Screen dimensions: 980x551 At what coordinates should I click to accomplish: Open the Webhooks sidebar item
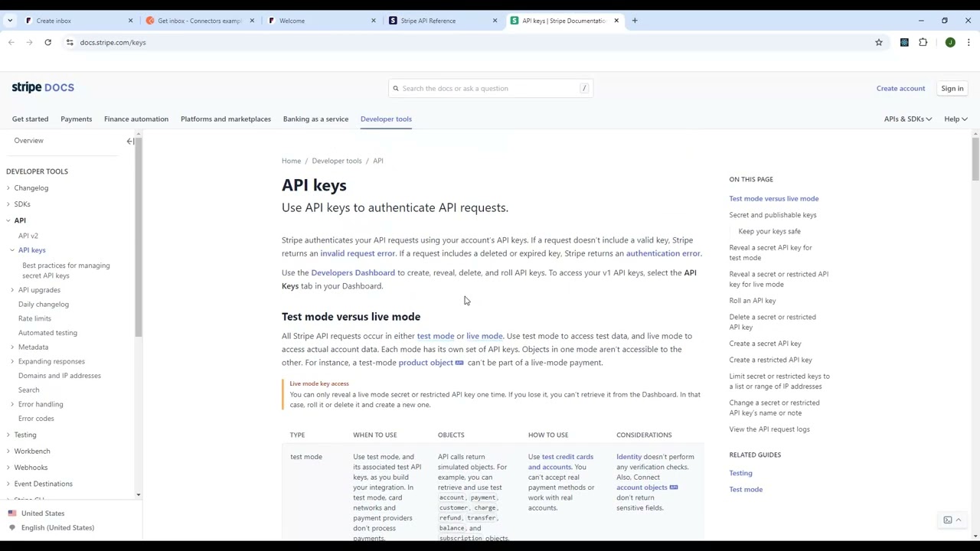coord(31,468)
